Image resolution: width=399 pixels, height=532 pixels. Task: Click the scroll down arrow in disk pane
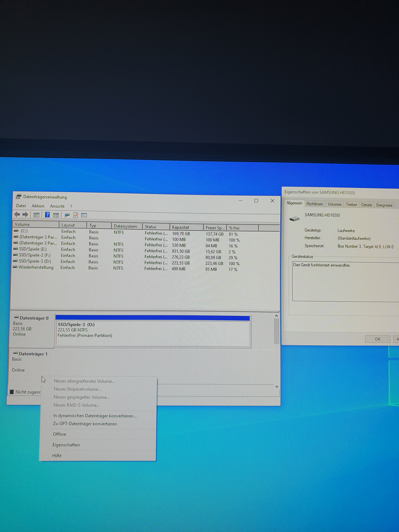click(x=277, y=386)
